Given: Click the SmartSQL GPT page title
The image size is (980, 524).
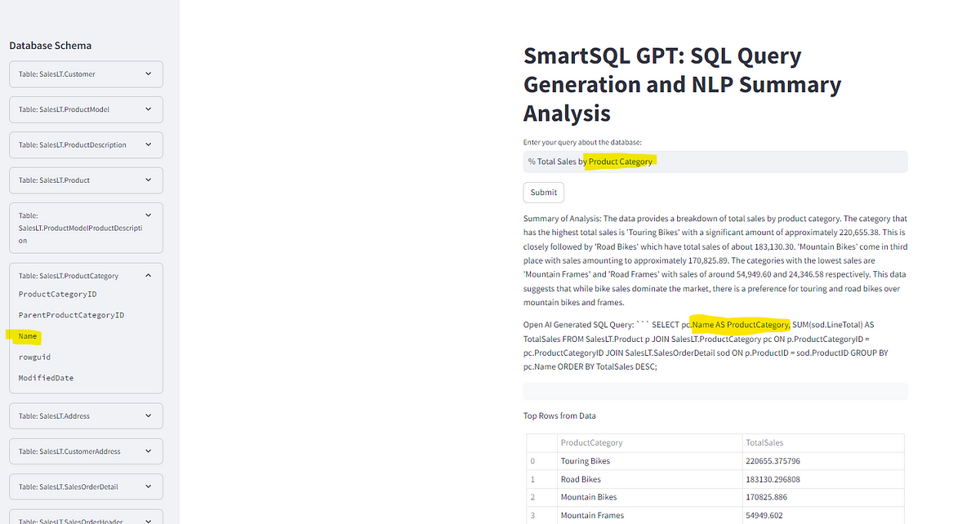Looking at the screenshot, I should 682,84.
